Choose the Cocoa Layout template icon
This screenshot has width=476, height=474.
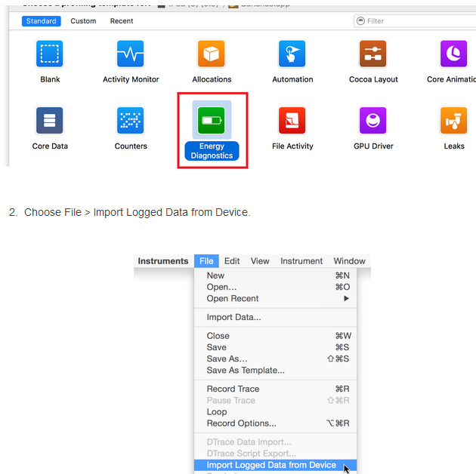click(x=373, y=54)
